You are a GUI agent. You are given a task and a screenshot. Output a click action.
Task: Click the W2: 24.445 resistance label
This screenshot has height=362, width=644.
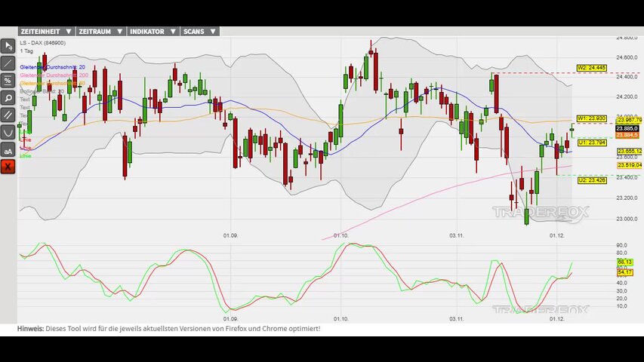(591, 68)
